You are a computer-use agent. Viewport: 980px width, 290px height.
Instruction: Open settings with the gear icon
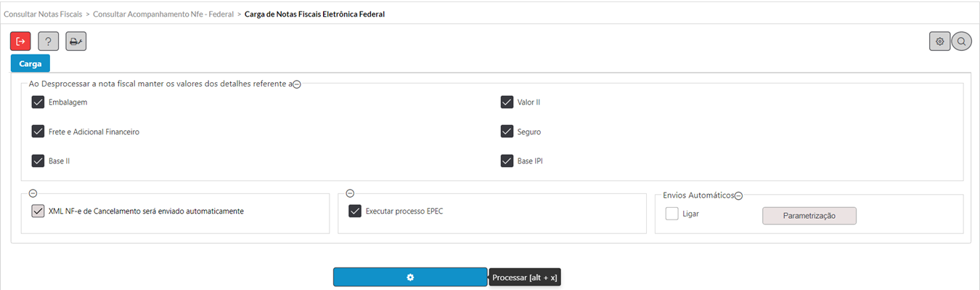click(x=939, y=41)
